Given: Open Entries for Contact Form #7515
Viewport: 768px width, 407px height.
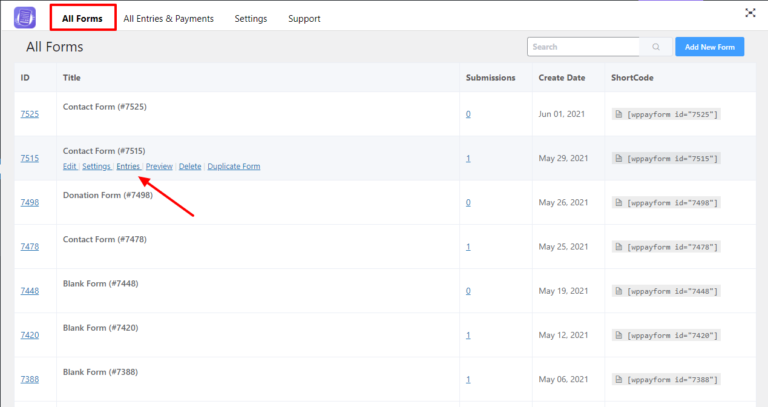Looking at the screenshot, I should point(128,166).
